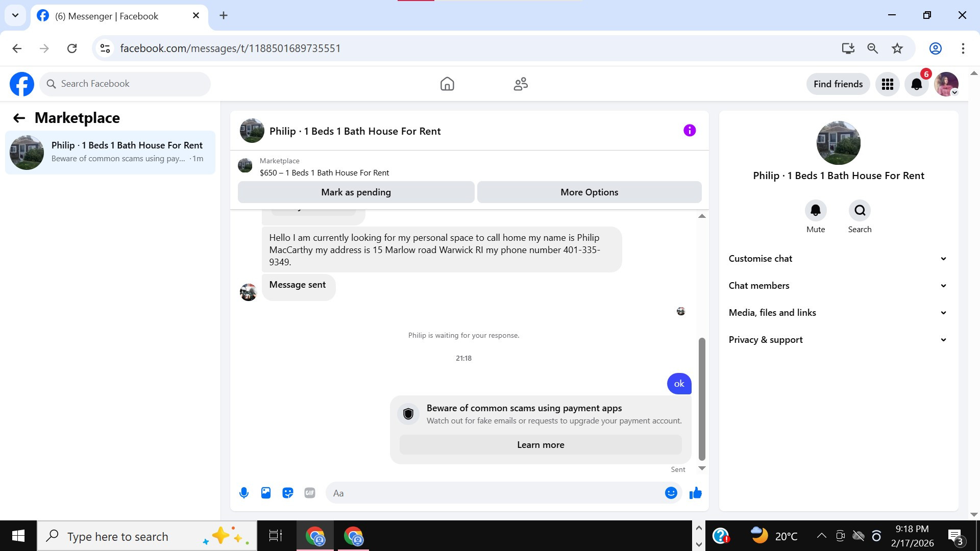Viewport: 980px width, 551px height.
Task: Open the sticker picker icon
Action: (288, 493)
